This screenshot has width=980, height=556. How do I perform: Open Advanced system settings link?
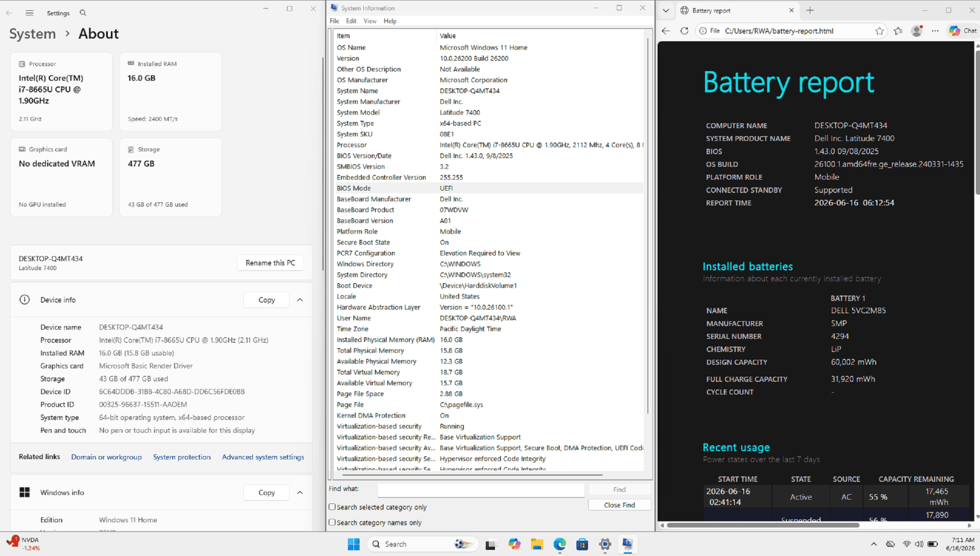click(263, 457)
